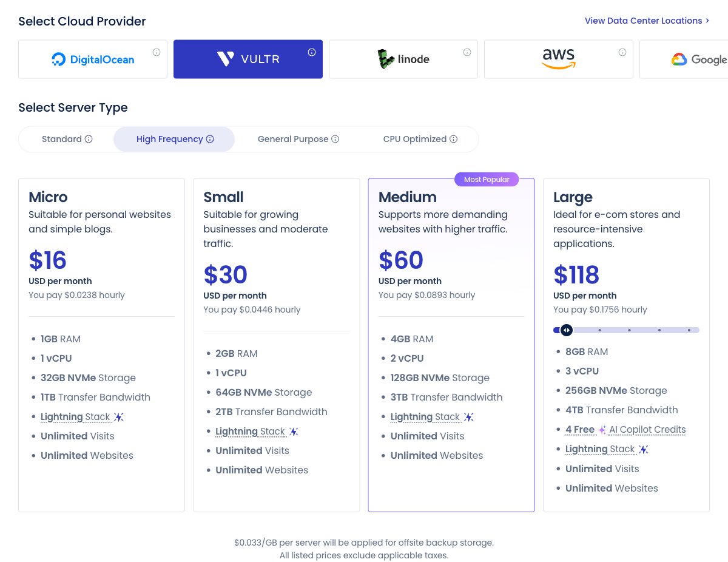Click Lightning Stack link in Large plan
Image resolution: width=728 pixels, height=562 pixels.
coord(600,450)
